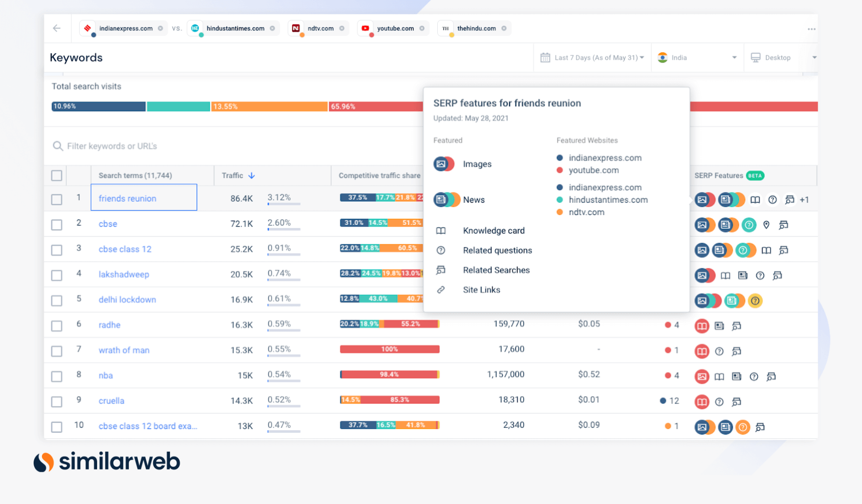
Task: Click the related searches icon in cruella row
Action: [x=736, y=401]
